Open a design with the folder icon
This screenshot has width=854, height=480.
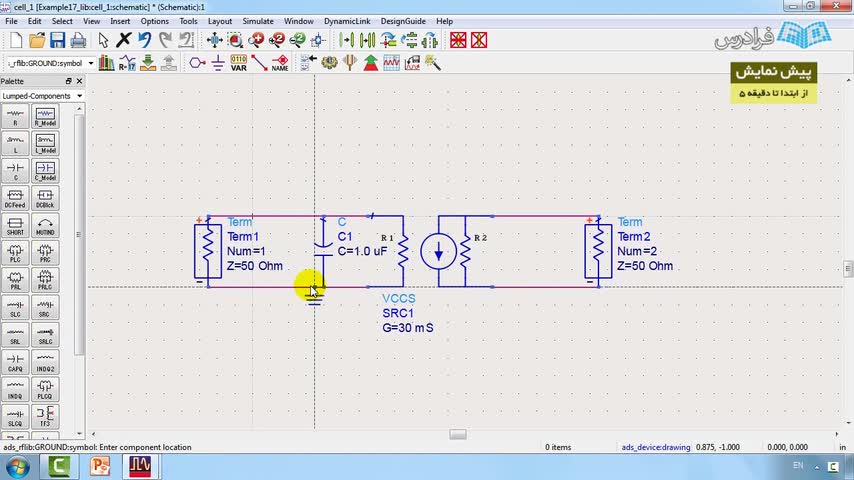pyautogui.click(x=36, y=40)
